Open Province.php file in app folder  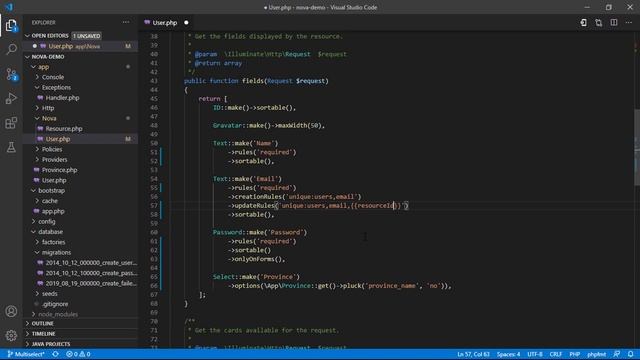coord(81,170)
